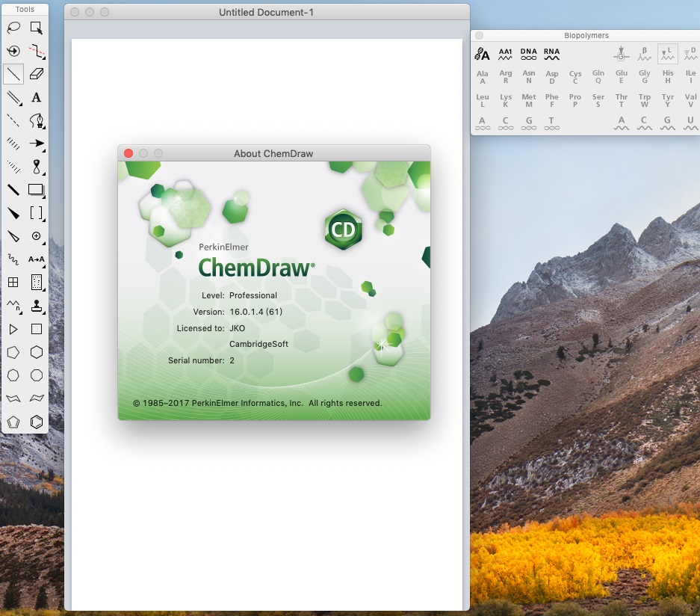700x616 pixels.
Task: Select the Lasso selection tool
Action: point(13,28)
